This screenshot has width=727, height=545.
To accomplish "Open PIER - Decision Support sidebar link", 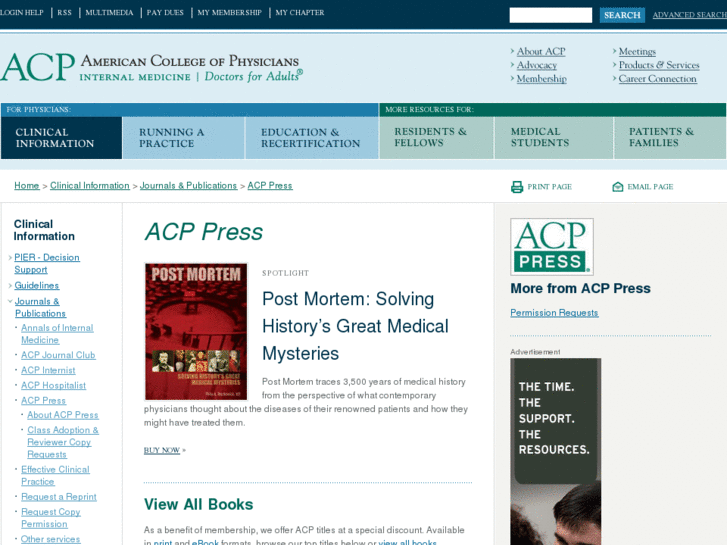I will (x=46, y=263).
